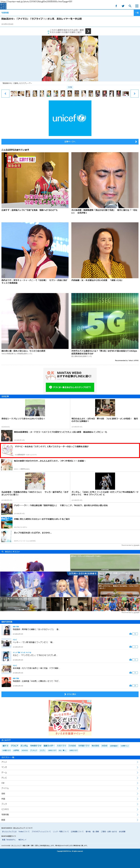Screen dimensions: 140x868
Task: Open ブラウザプッシュについて footer link
Action: coord(41,832)
